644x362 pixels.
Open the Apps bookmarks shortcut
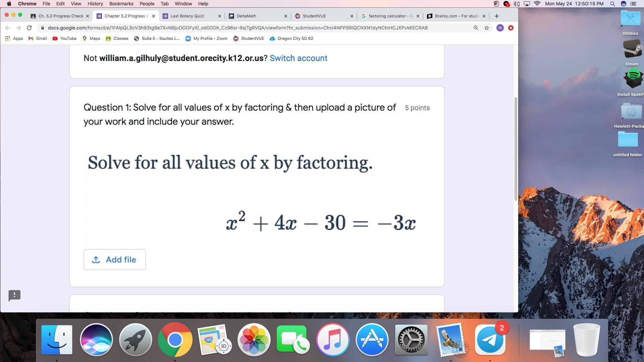coord(14,39)
